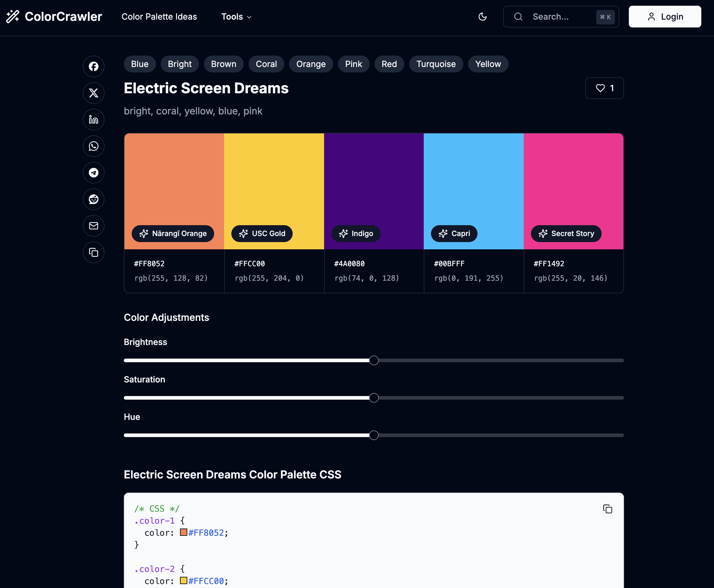Toggle dark mode moon icon
The height and width of the screenshot is (588, 714).
tap(482, 17)
